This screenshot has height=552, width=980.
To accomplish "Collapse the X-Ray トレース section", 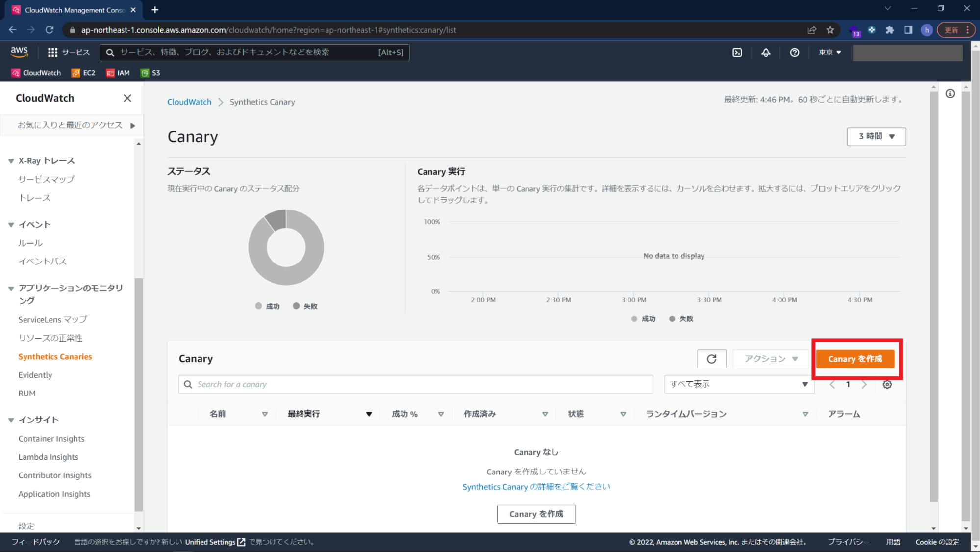I will [11, 161].
